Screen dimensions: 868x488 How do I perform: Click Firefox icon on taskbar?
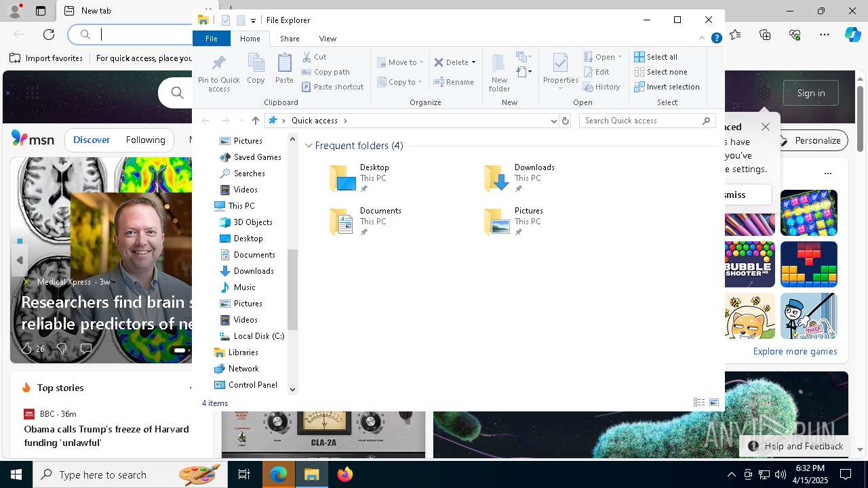point(345,474)
